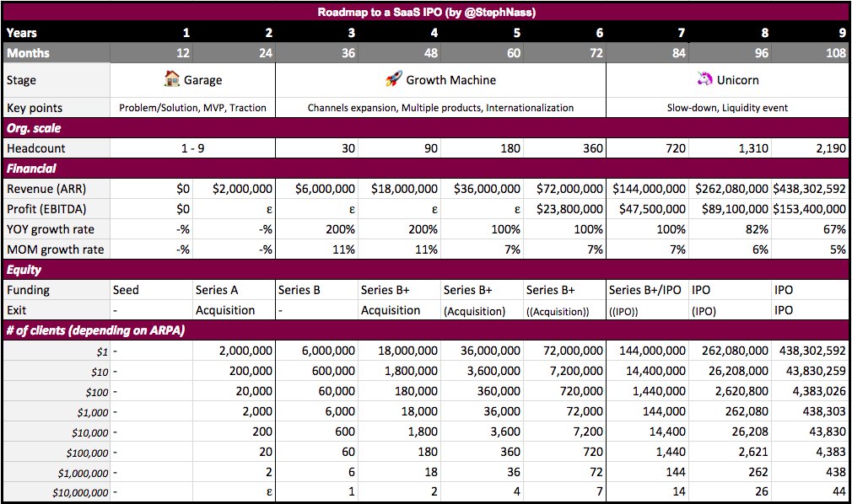Select the MOM growth cell 5%

(x=810, y=249)
